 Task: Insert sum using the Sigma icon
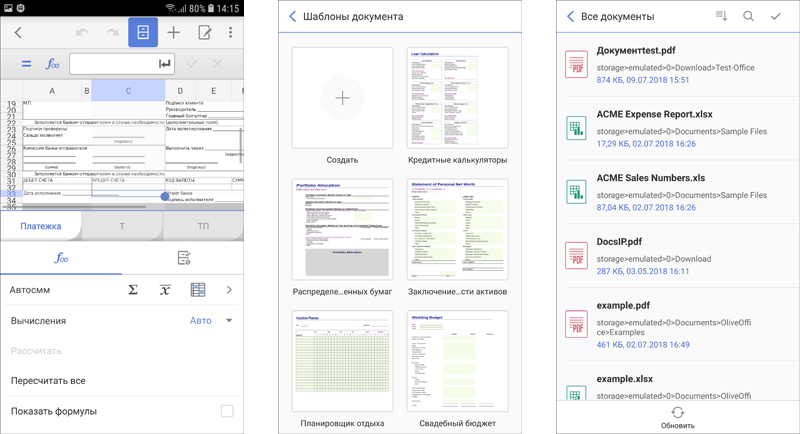[x=133, y=290]
